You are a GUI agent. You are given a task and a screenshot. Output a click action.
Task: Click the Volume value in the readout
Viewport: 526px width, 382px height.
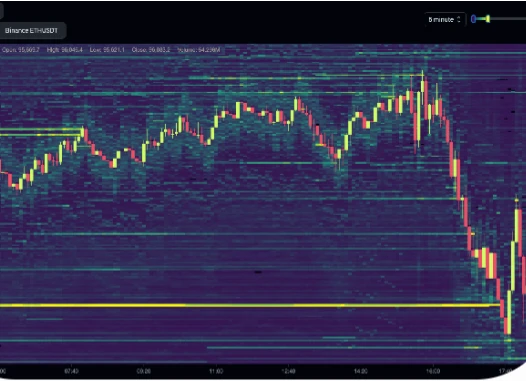(199, 50)
